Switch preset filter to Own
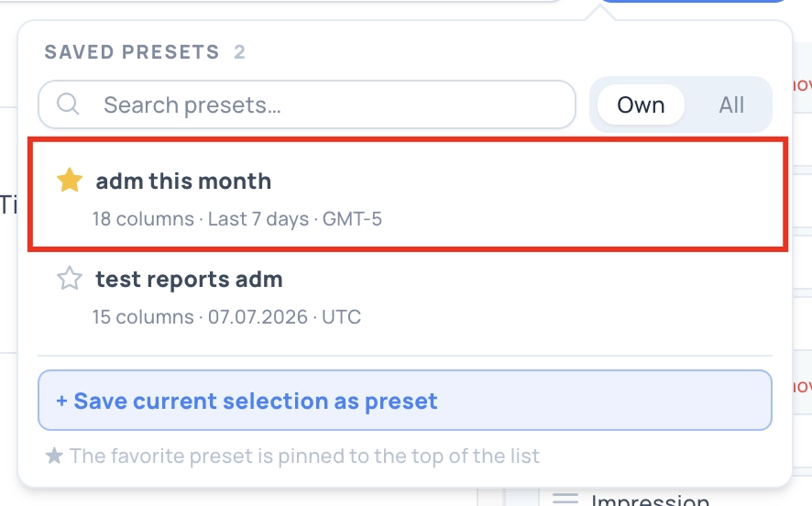The image size is (812, 506). point(641,104)
